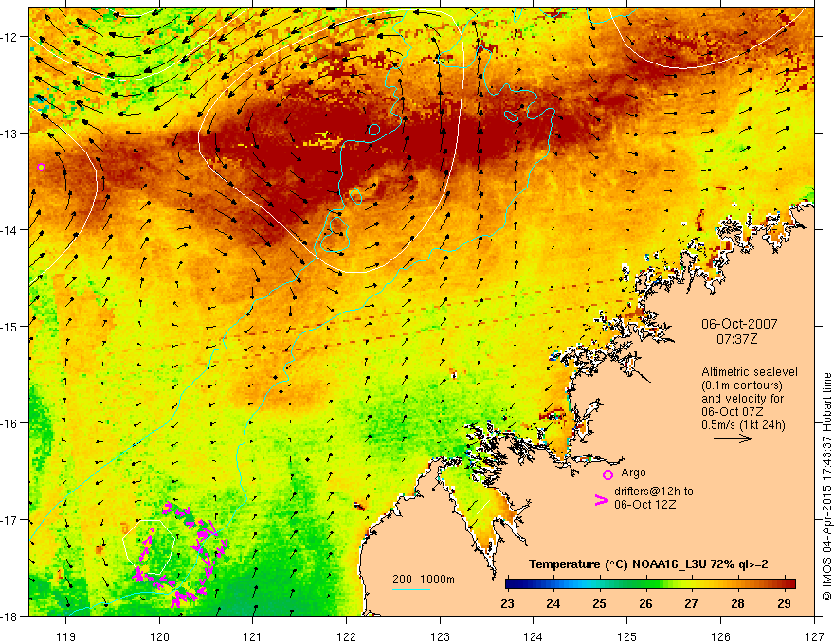Click the '0.5m/s (1kt 24h)' scale text
This screenshot has width=834, height=644.
pos(744,425)
